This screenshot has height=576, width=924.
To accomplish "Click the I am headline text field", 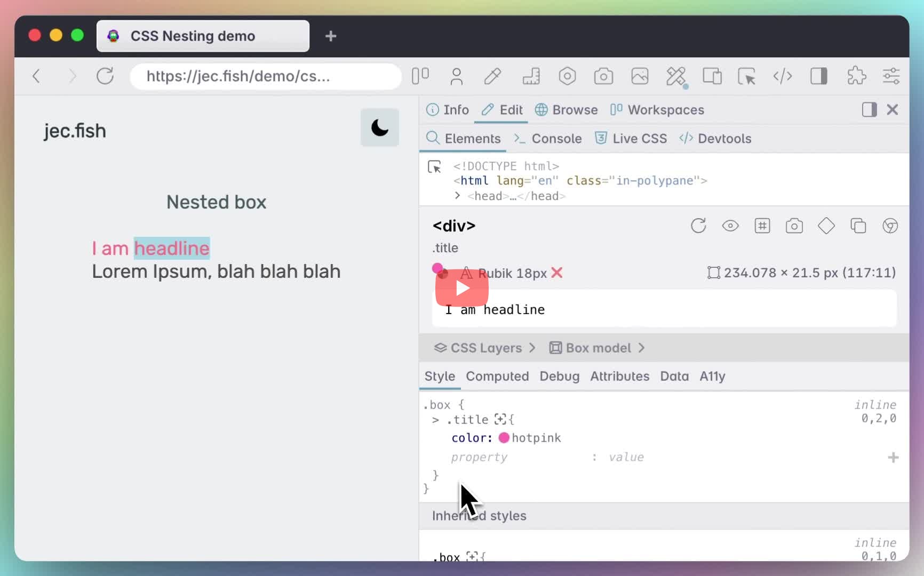I will pyautogui.click(x=664, y=309).
